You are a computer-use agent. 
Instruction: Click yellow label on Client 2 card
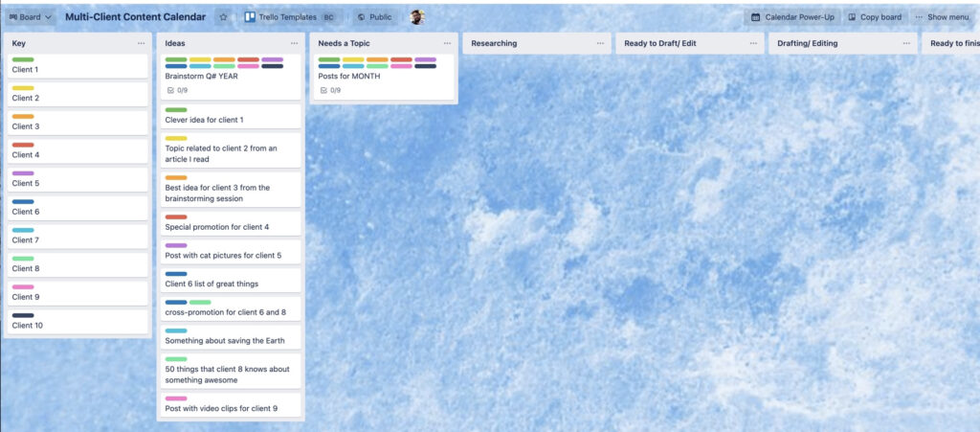click(x=23, y=88)
